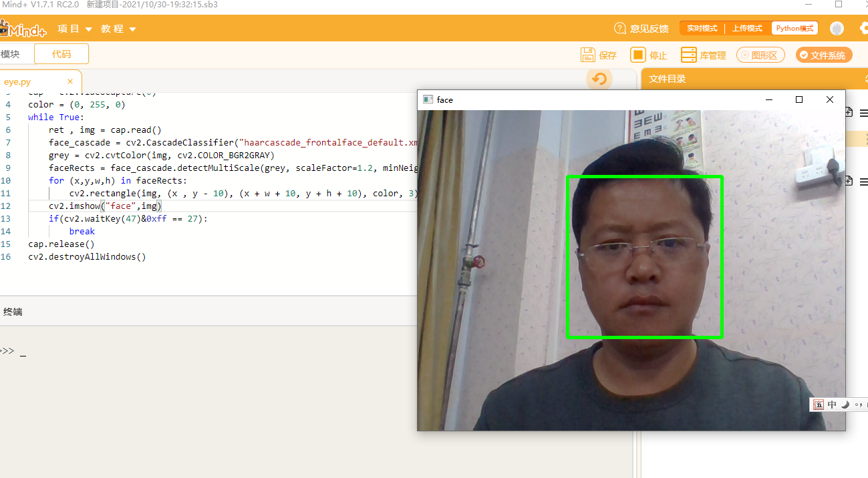Switch to 实时模式 mode
The image size is (868, 478).
[x=702, y=29]
